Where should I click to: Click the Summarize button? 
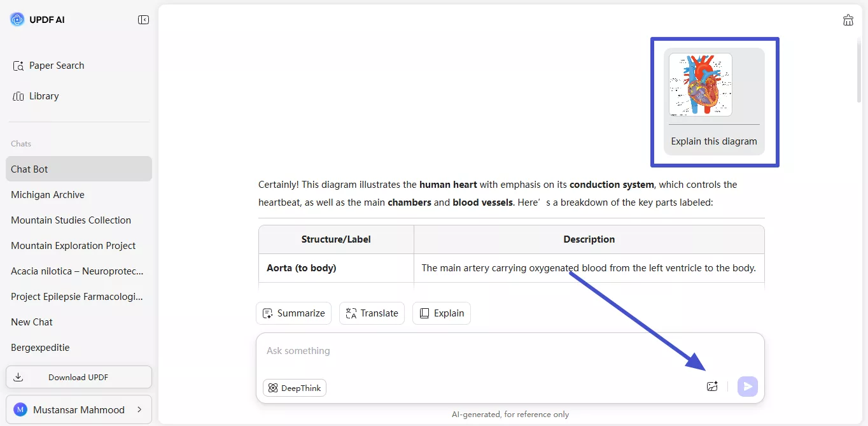click(293, 313)
